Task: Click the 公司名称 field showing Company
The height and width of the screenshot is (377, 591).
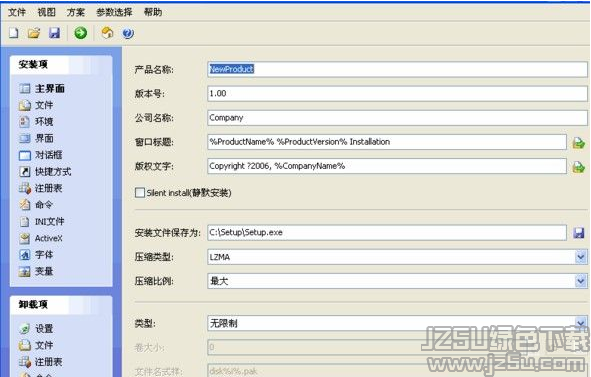Action: tap(397, 118)
